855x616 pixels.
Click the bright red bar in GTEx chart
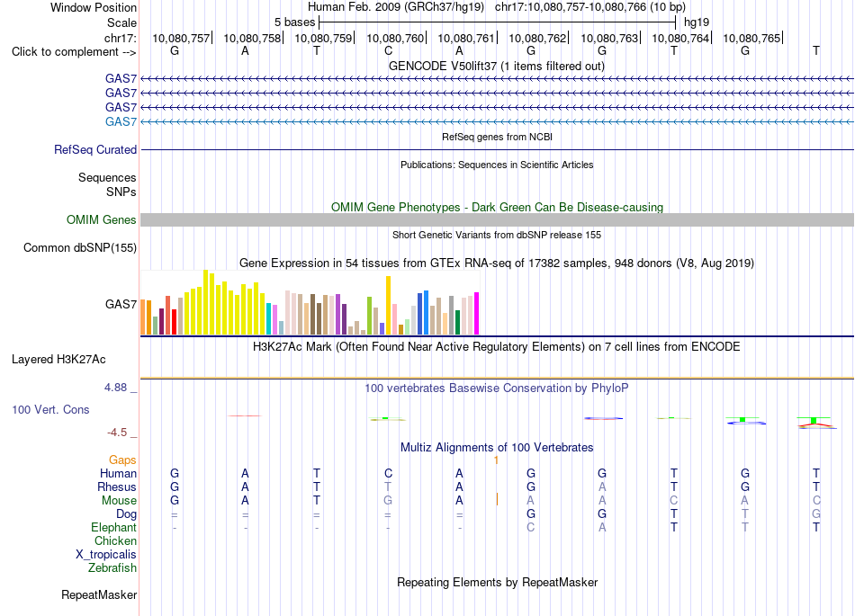(174, 322)
